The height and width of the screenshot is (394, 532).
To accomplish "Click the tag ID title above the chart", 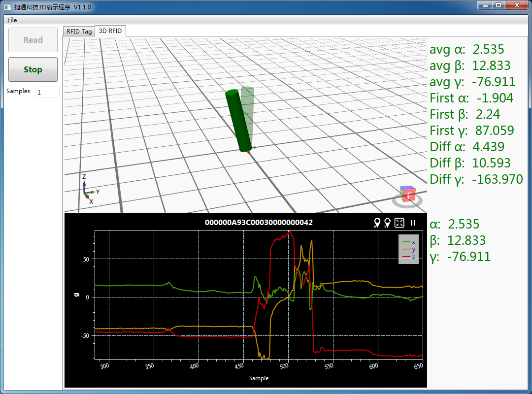I will click(259, 223).
